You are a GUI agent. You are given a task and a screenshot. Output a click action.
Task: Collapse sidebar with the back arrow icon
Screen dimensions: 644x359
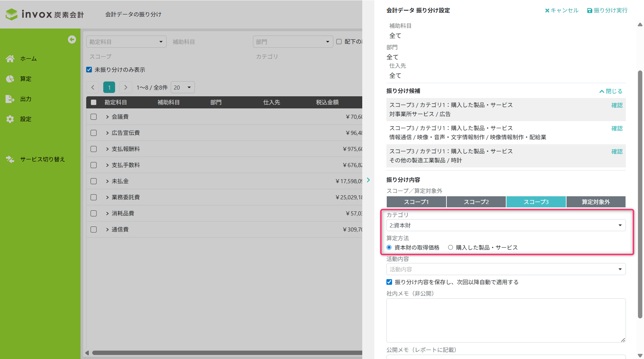(x=72, y=40)
